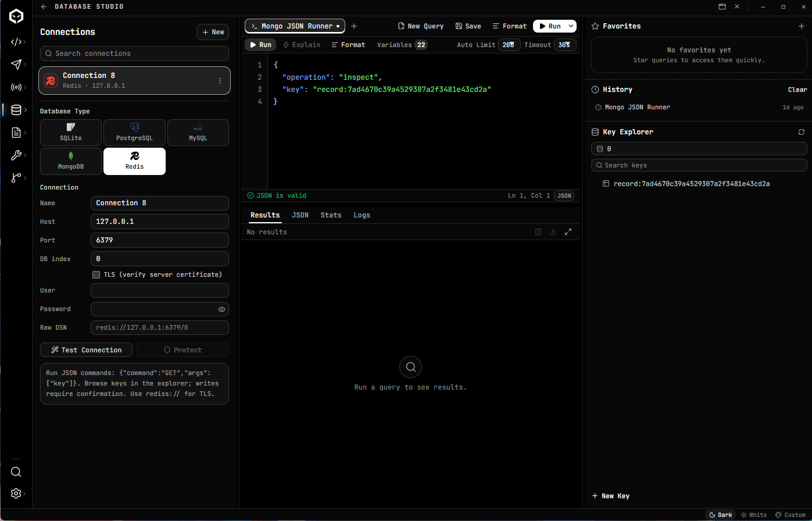
Task: Open the database sidebar icon
Action: pos(16,110)
